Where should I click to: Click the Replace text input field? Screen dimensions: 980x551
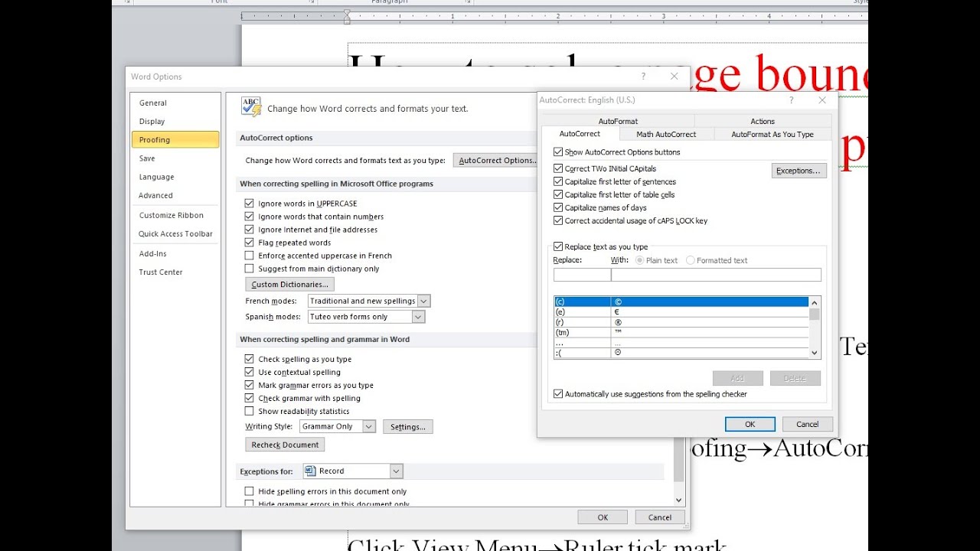point(582,275)
